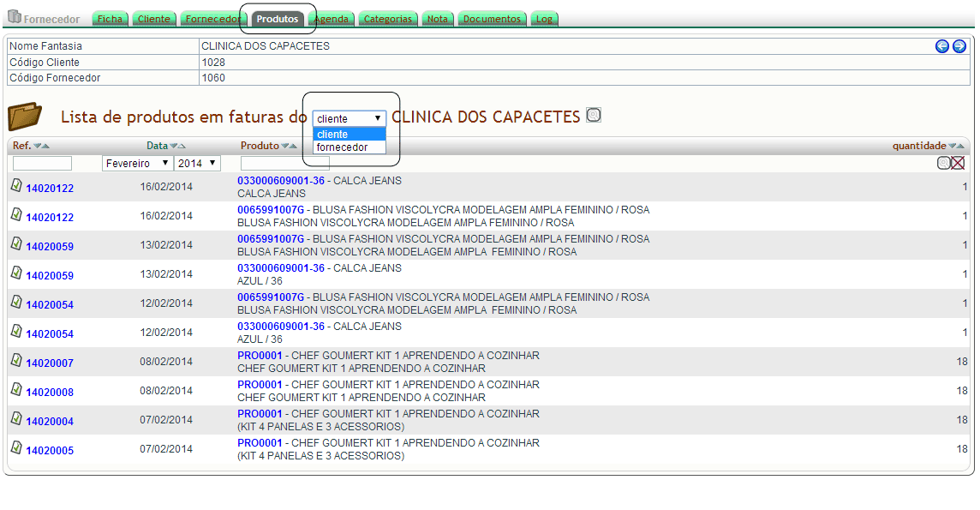Sort quantidade column ascending arrow
Screen dimensions: 980x510
[x=960, y=146]
